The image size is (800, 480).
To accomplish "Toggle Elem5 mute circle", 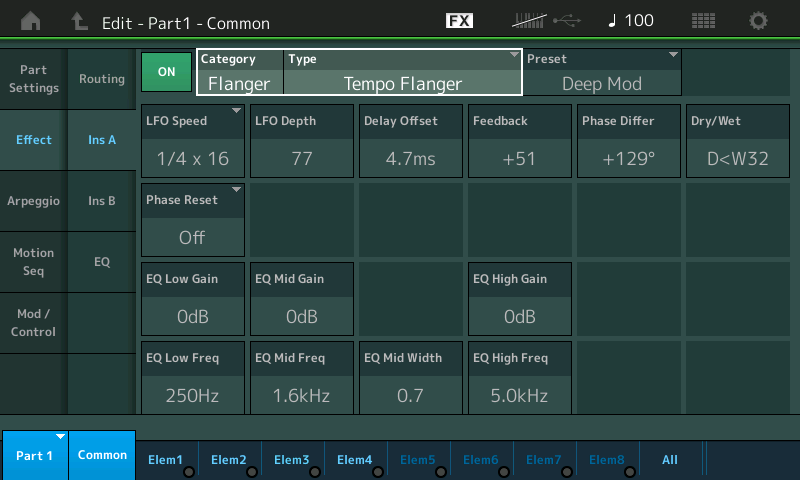I will click(x=441, y=472).
